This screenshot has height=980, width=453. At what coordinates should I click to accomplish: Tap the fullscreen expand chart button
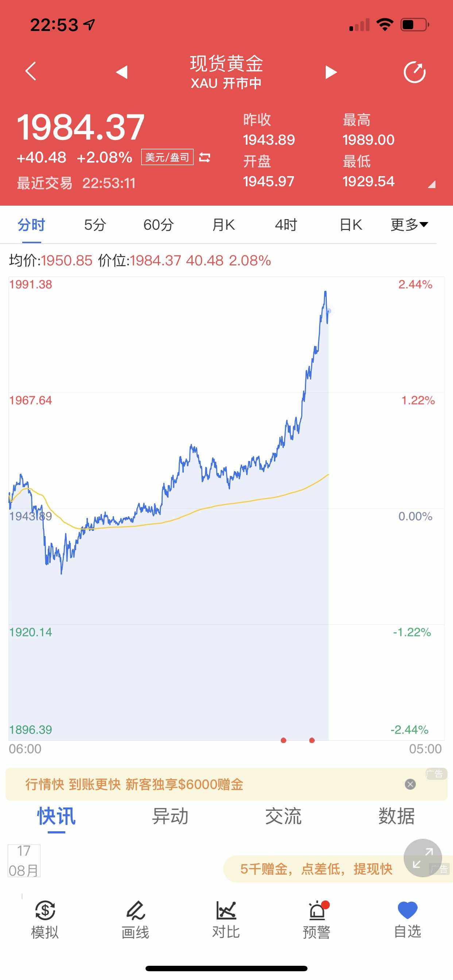pos(423,858)
